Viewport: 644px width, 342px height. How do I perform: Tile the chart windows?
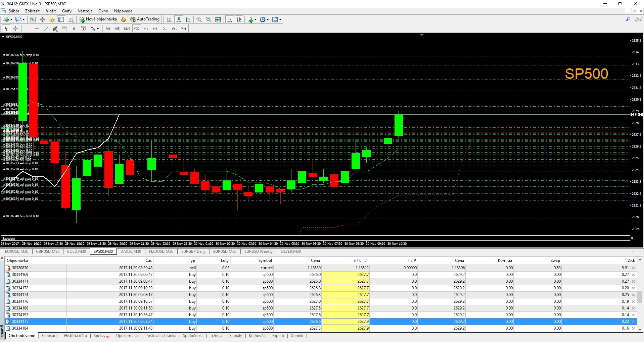click(218, 19)
